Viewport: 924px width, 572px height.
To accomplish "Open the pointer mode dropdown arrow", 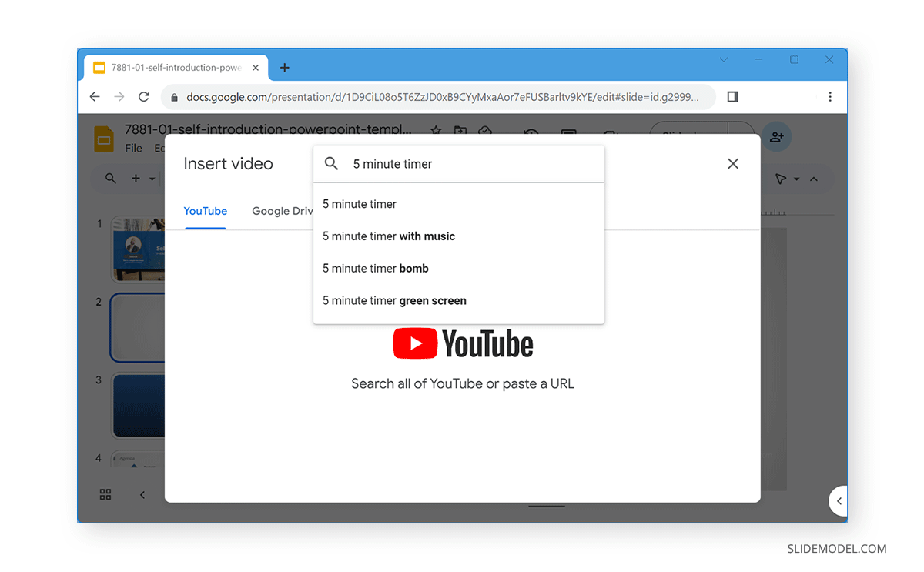I will (x=796, y=179).
